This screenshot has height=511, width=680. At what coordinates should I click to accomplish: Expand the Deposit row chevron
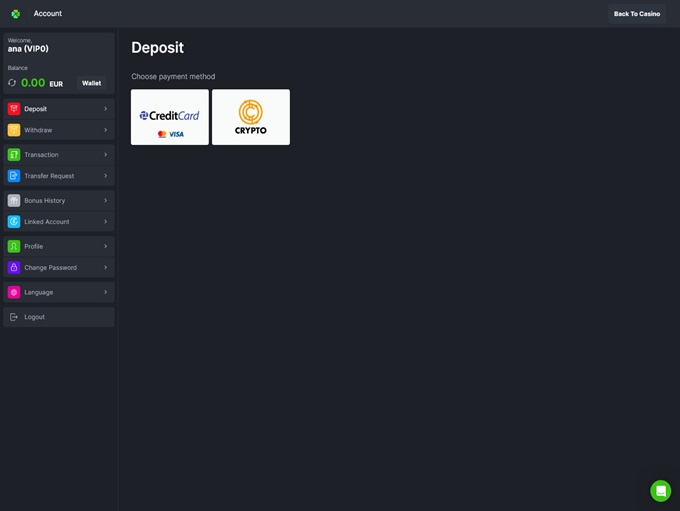(x=105, y=109)
